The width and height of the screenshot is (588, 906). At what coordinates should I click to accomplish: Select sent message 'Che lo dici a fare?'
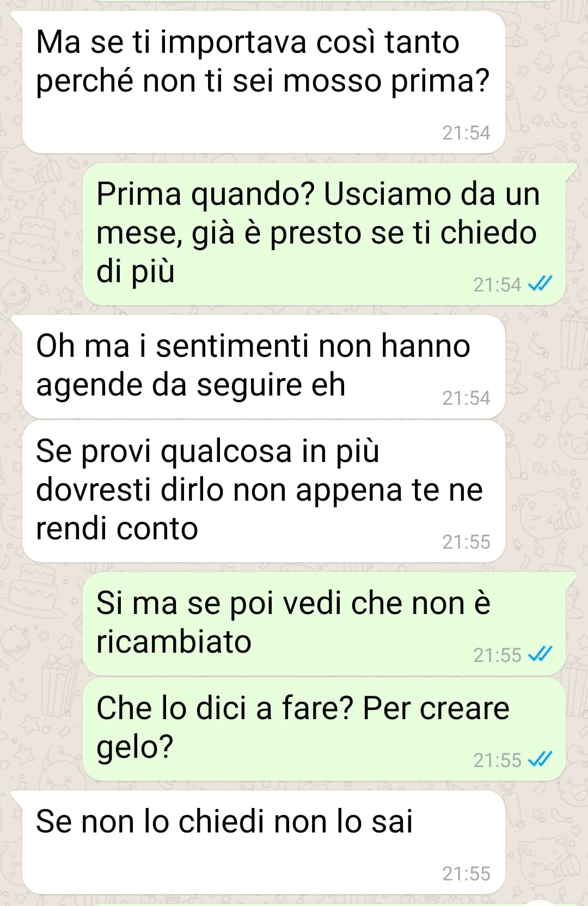click(324, 729)
